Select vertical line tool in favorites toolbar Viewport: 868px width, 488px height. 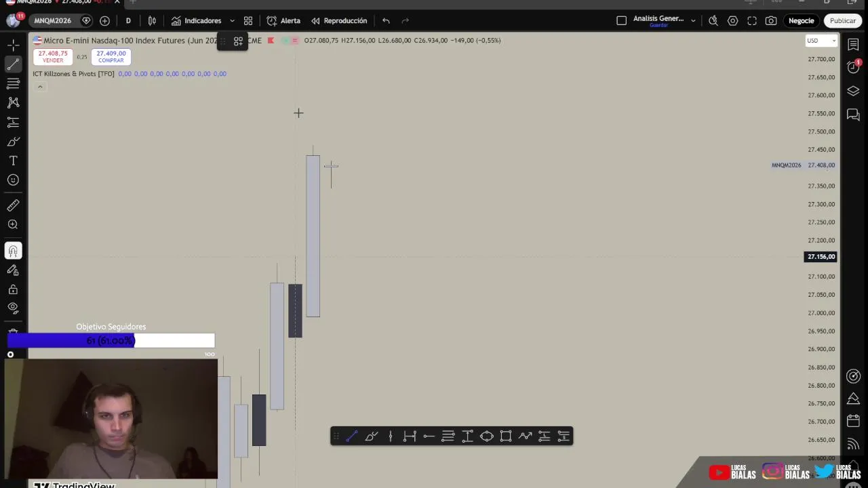(391, 436)
